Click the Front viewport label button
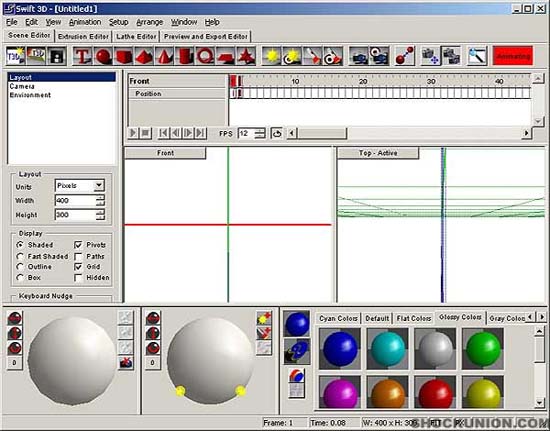 tap(165, 153)
